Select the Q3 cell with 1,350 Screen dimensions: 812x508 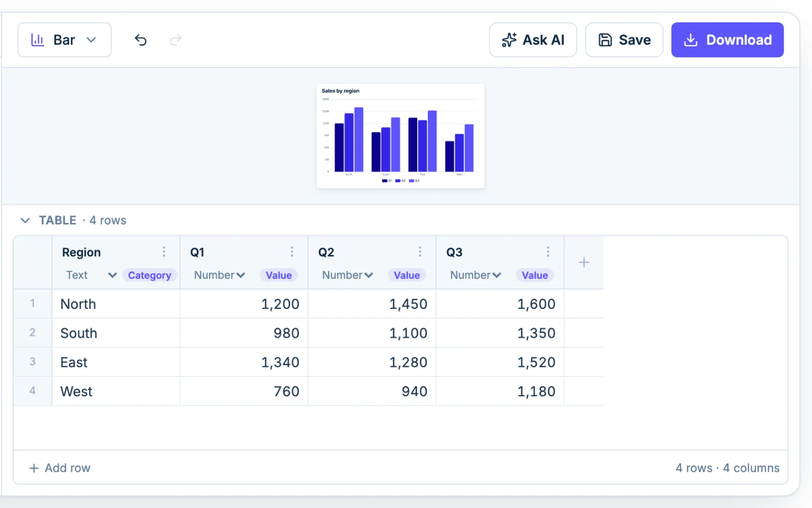pos(500,333)
